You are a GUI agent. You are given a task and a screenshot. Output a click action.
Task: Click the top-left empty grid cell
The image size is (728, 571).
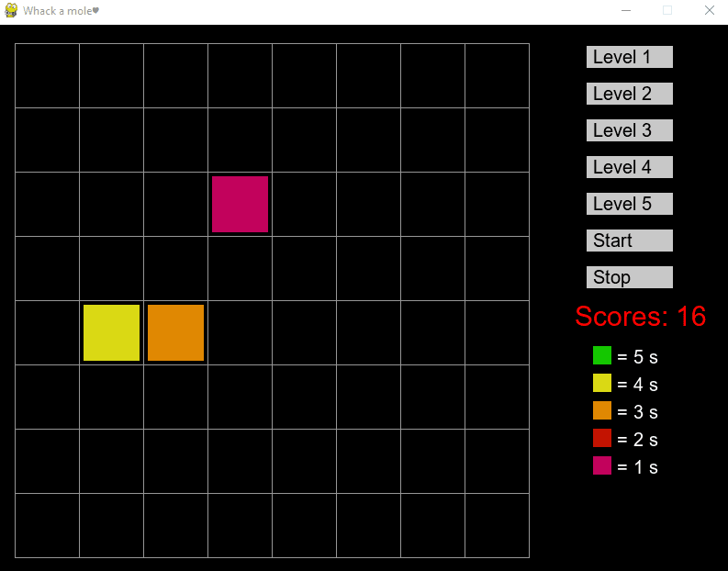click(x=47, y=75)
